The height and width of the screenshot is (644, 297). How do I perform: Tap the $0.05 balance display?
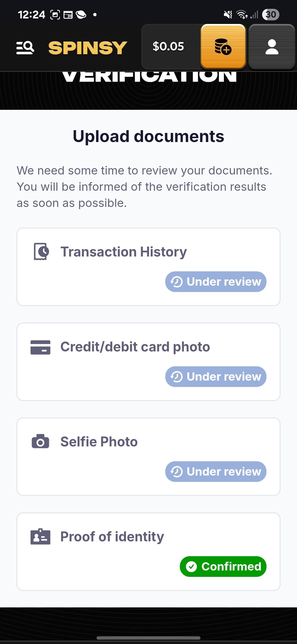click(168, 47)
